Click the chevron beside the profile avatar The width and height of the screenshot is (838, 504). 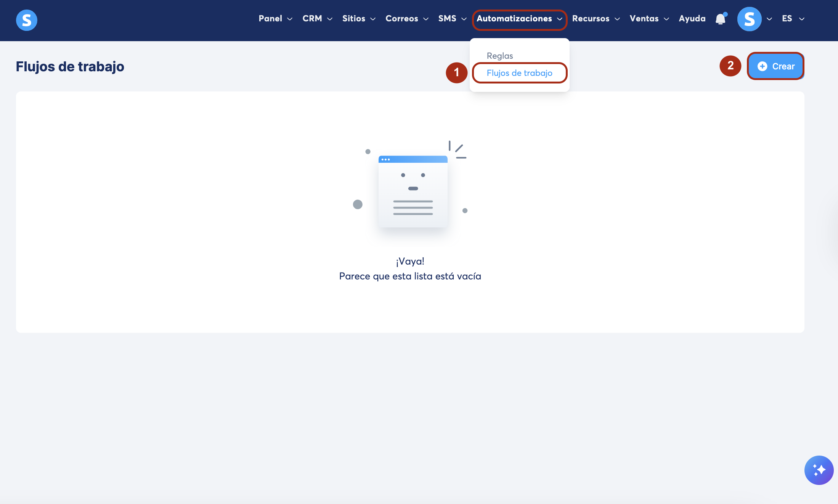(x=769, y=19)
